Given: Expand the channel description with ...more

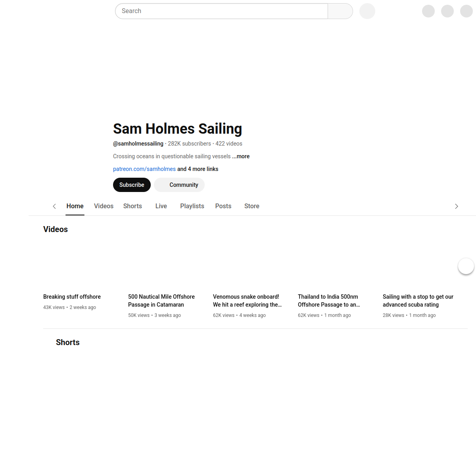Looking at the screenshot, I should [x=240, y=156].
